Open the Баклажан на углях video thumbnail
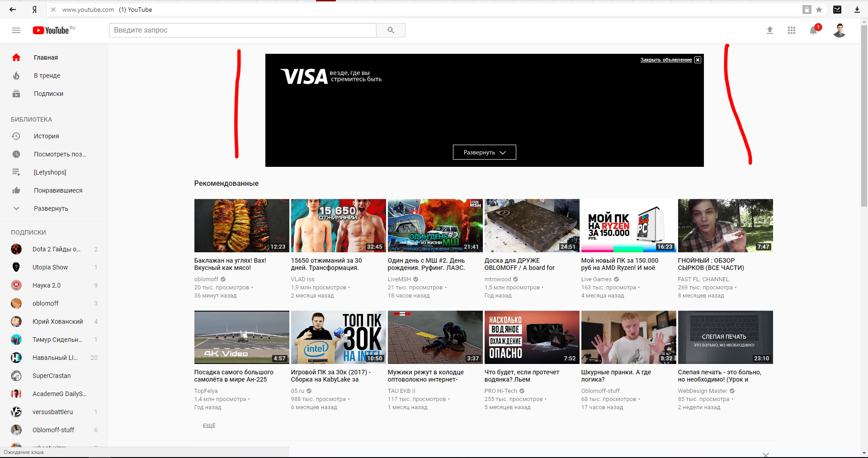 click(x=241, y=226)
